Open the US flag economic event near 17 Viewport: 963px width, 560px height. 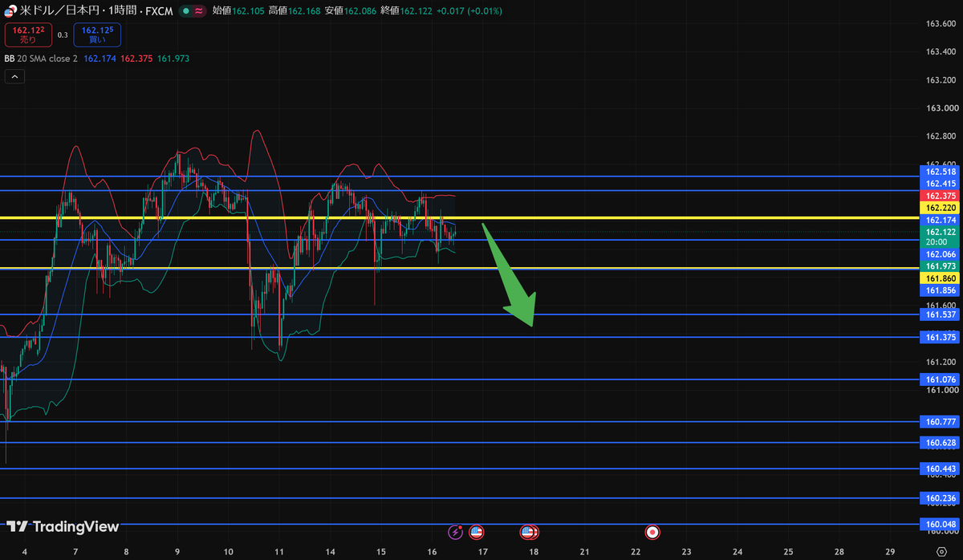(x=476, y=532)
